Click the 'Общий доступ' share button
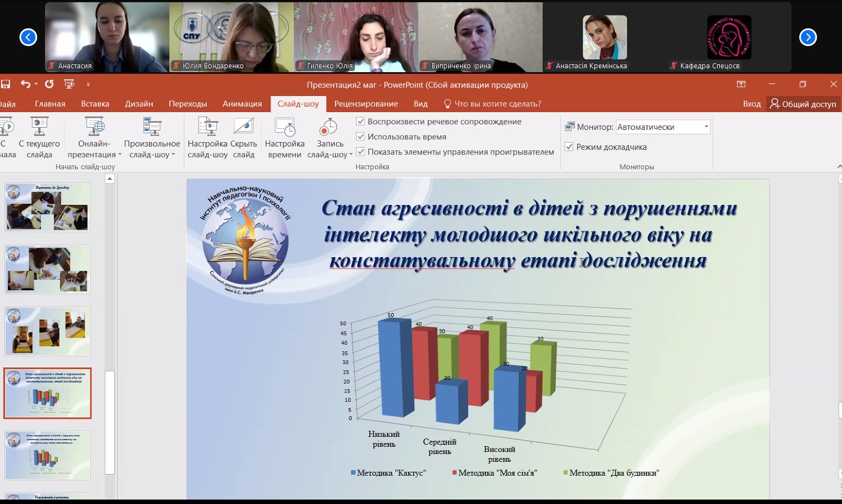Screen dimensions: 842x504 point(803,104)
